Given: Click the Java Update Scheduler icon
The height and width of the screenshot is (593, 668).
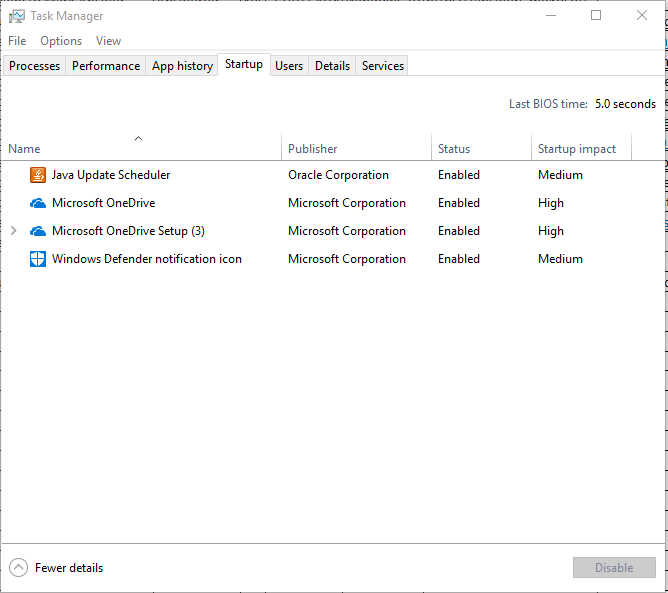Looking at the screenshot, I should click(x=38, y=175).
